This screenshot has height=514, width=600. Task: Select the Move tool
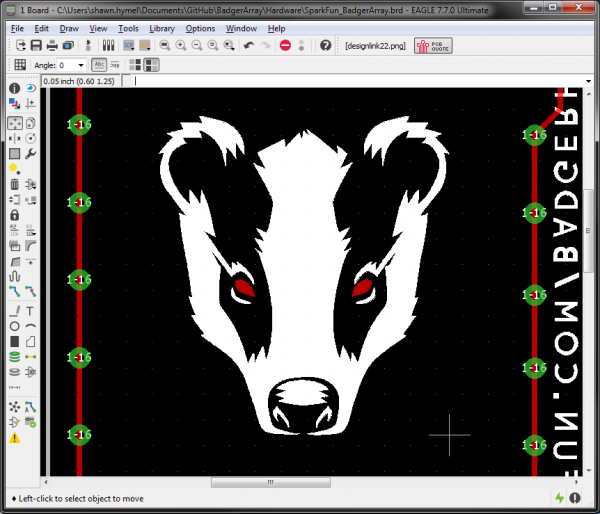pyautogui.click(x=15, y=123)
